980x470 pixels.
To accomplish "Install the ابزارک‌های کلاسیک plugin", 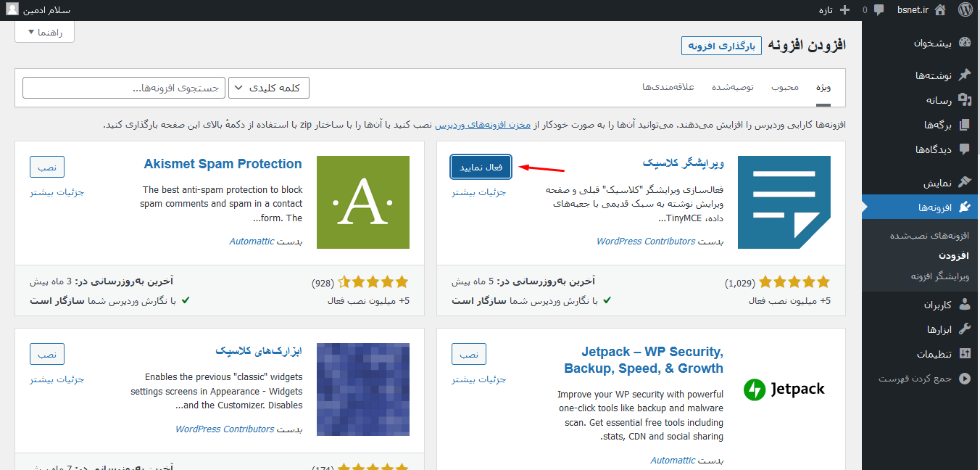I will click(x=47, y=355).
